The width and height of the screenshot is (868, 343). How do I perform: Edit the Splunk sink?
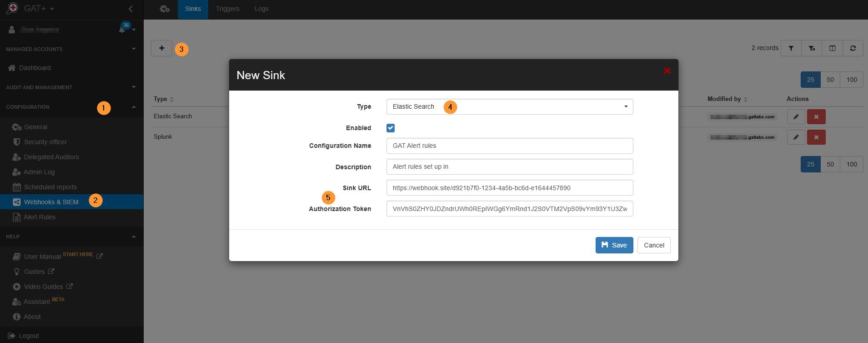(796, 137)
